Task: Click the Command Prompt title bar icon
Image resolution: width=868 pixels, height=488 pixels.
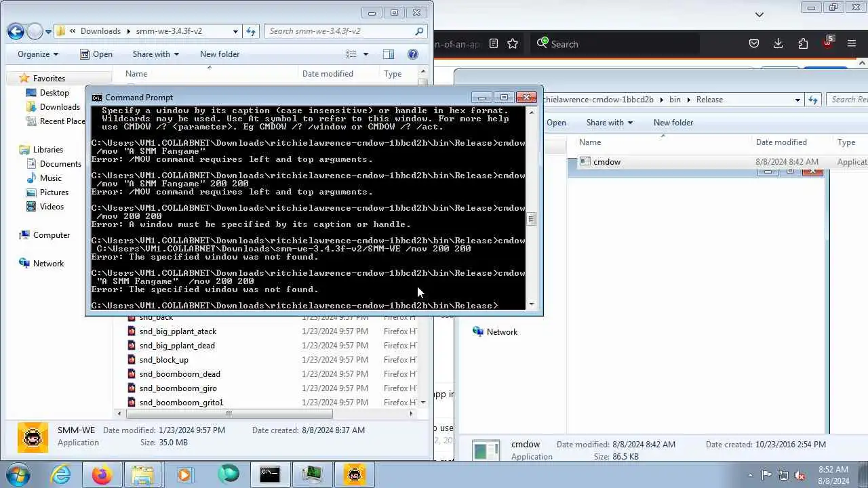Action: pyautogui.click(x=97, y=98)
